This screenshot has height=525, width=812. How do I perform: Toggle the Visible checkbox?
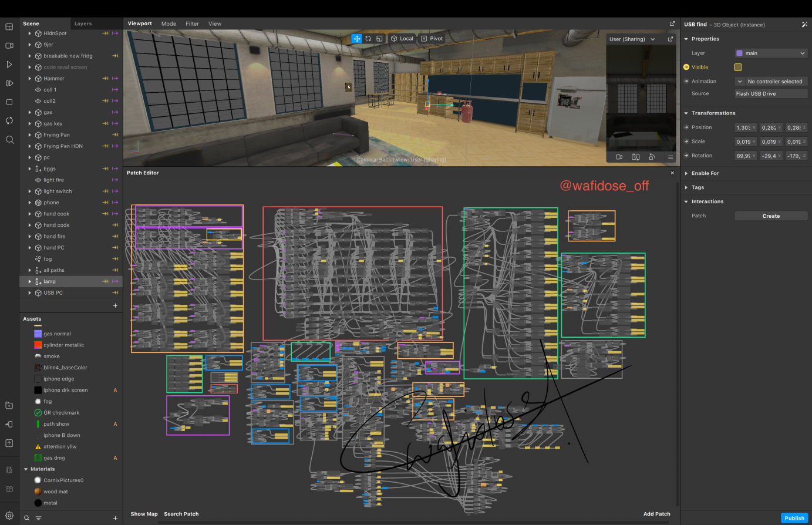[738, 68]
